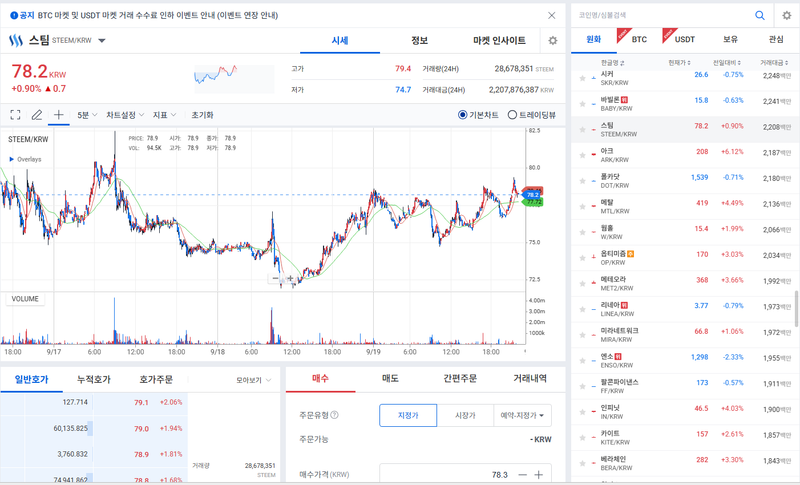Screen dimensions: 800x485
Task: Open the 거래내역 tab
Action: [530, 378]
